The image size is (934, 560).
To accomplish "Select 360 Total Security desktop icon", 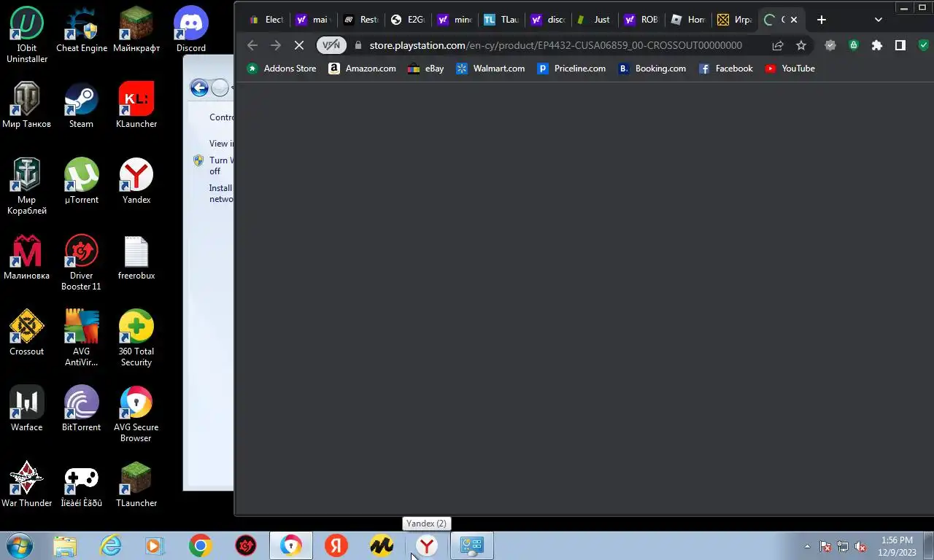I will coord(136,338).
